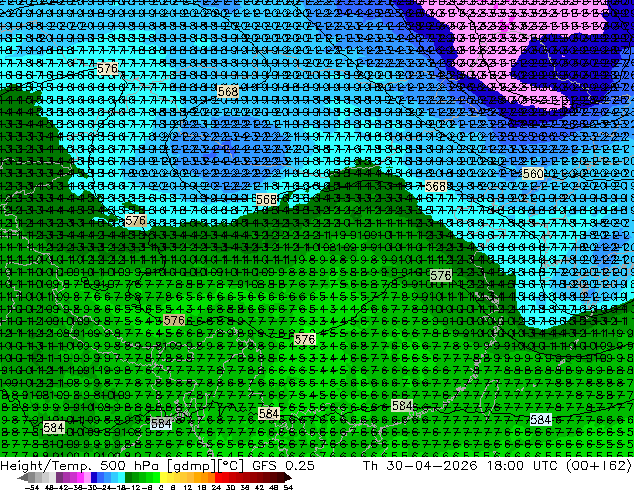Click the cyan swatch in the color scale

[x=121, y=477]
